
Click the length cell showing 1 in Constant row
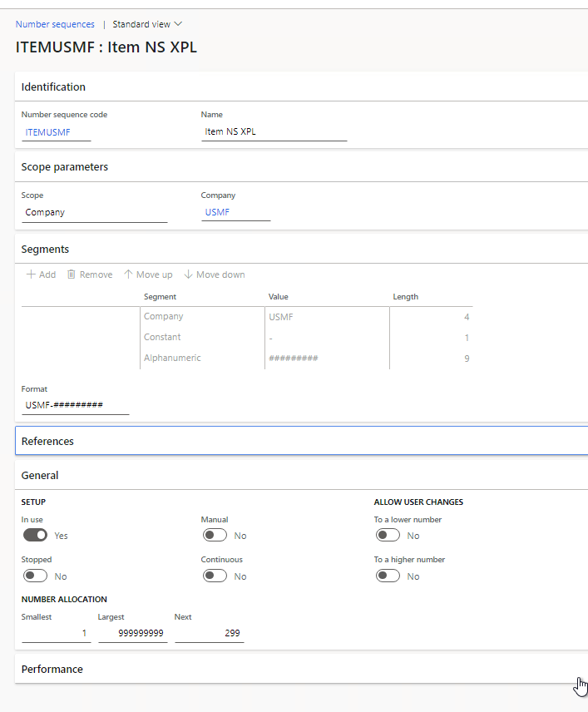point(431,338)
